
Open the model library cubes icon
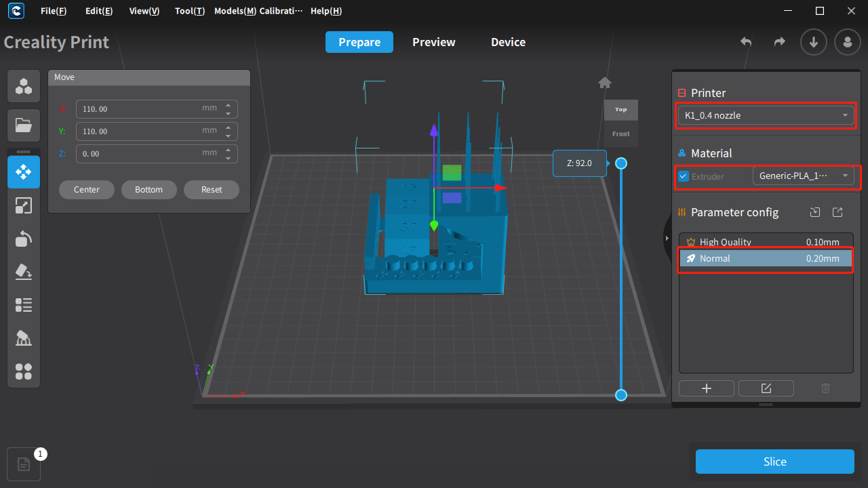pyautogui.click(x=24, y=86)
